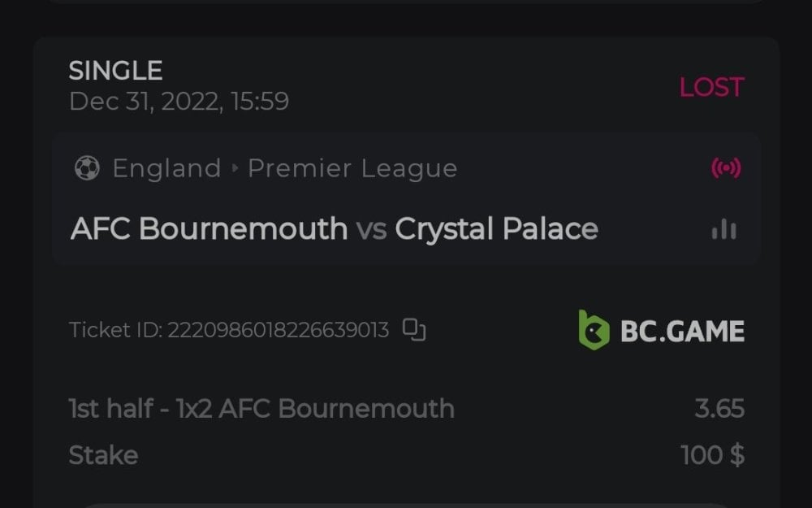Click the 1st half 1x2 market line
The image size is (812, 508).
click(x=261, y=408)
